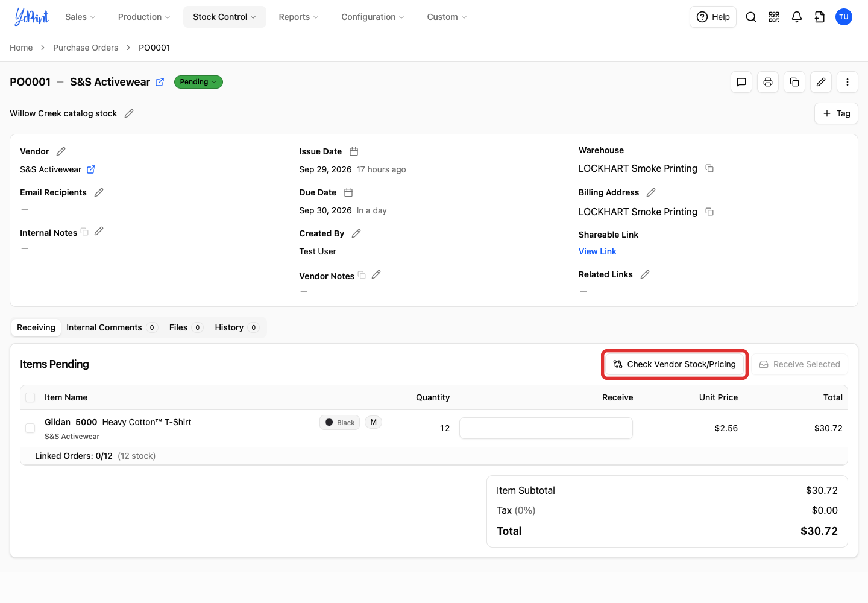Image resolution: width=868 pixels, height=603 pixels.
Task: Switch to the History tab
Action: (x=236, y=327)
